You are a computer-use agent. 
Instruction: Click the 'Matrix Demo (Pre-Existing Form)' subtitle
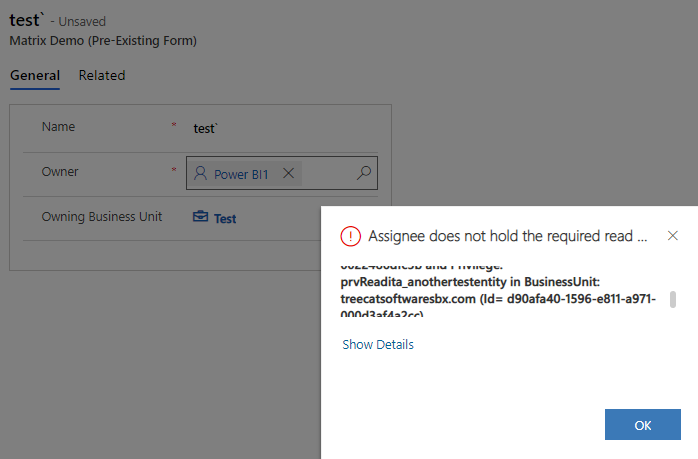pos(103,41)
